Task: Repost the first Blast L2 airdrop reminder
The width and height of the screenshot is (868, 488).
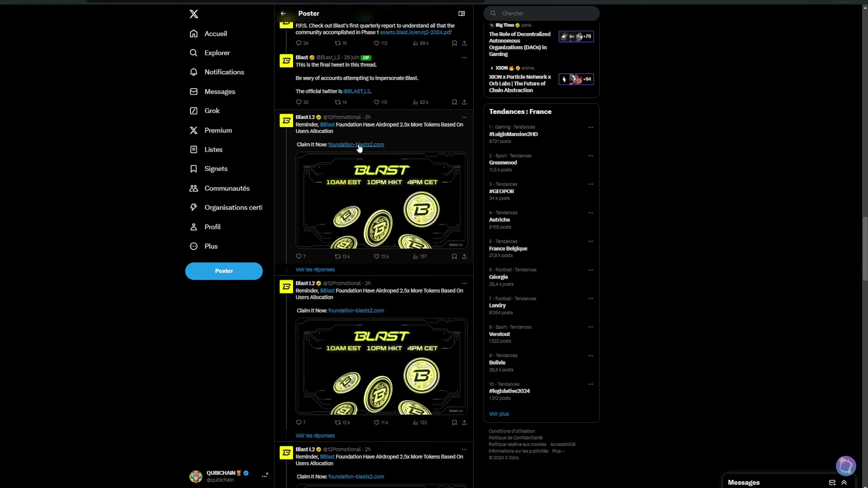Action: (x=338, y=256)
